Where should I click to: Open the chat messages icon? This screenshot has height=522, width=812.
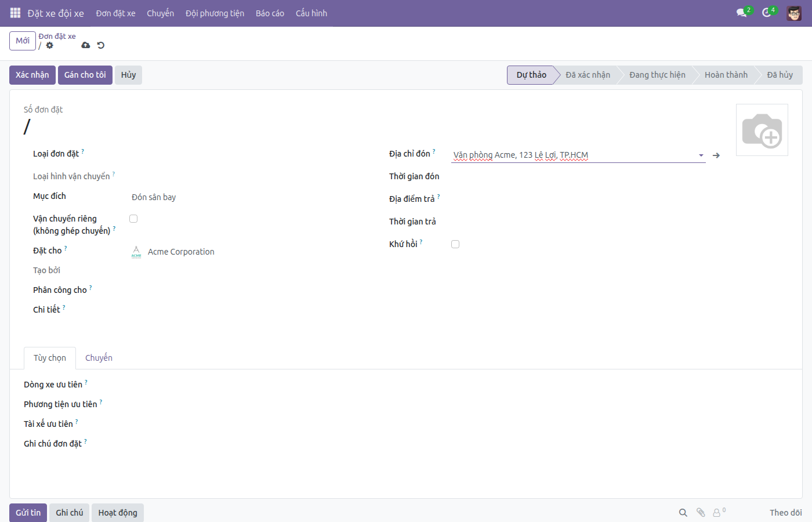741,13
